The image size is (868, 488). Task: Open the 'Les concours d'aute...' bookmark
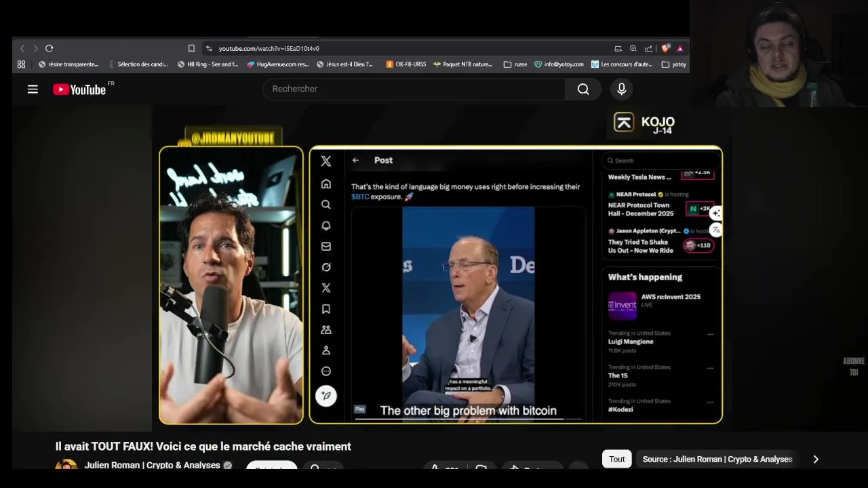pos(622,64)
